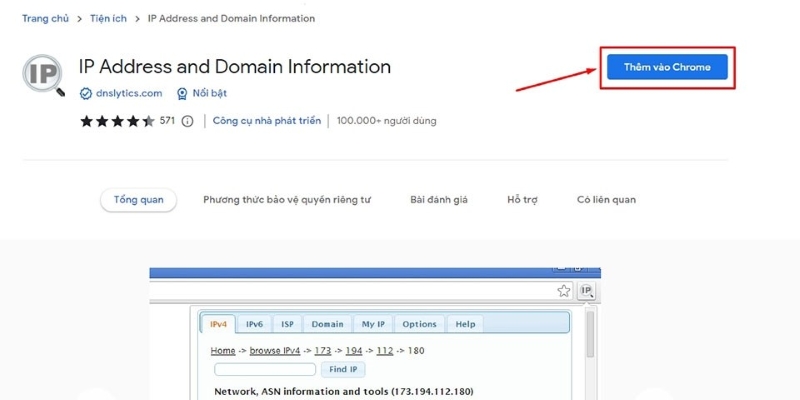Click browse IPv4 link in popup
The image size is (800, 400).
click(274, 351)
